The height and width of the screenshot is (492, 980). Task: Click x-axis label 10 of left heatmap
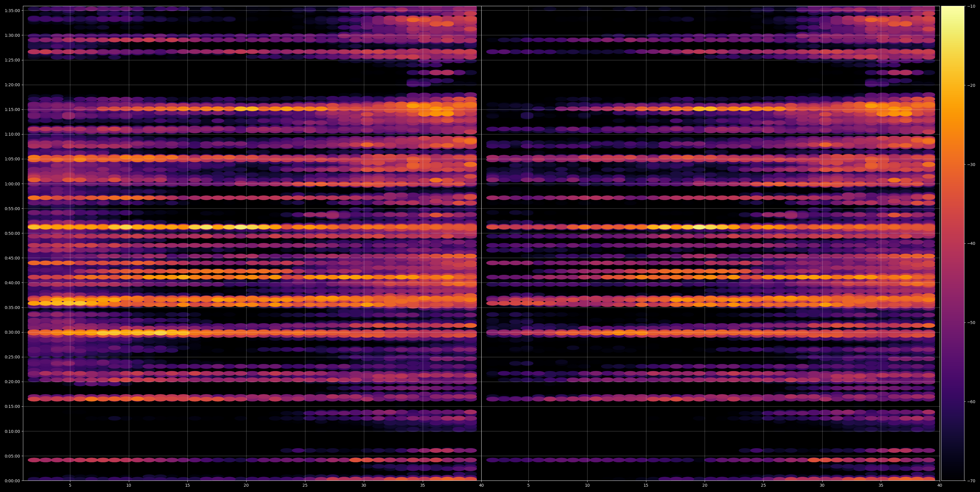129,486
